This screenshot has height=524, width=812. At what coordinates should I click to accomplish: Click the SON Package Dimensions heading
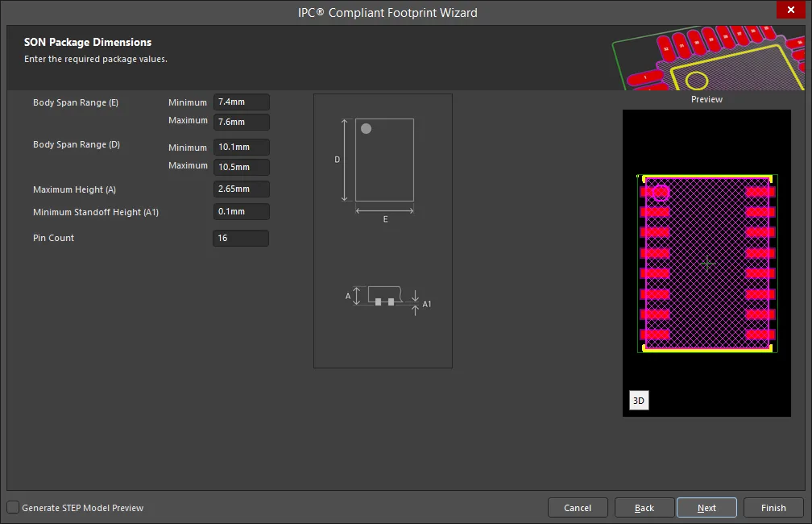click(x=88, y=42)
